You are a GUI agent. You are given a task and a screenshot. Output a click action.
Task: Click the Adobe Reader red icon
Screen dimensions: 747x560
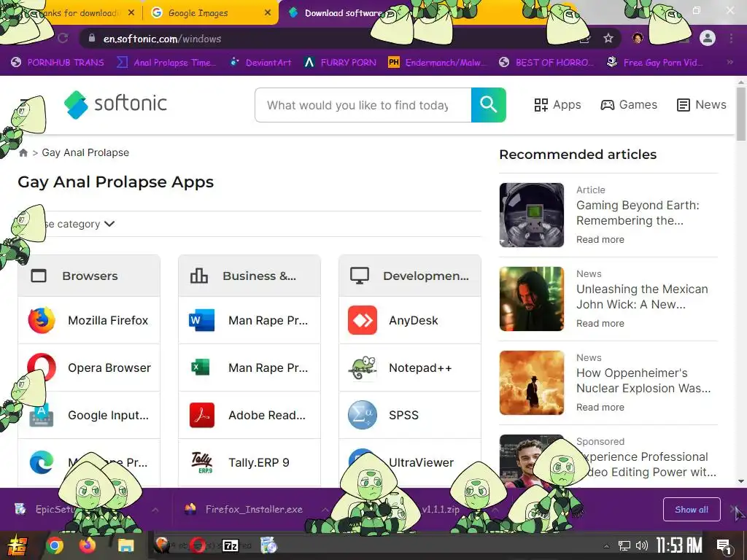[201, 415]
